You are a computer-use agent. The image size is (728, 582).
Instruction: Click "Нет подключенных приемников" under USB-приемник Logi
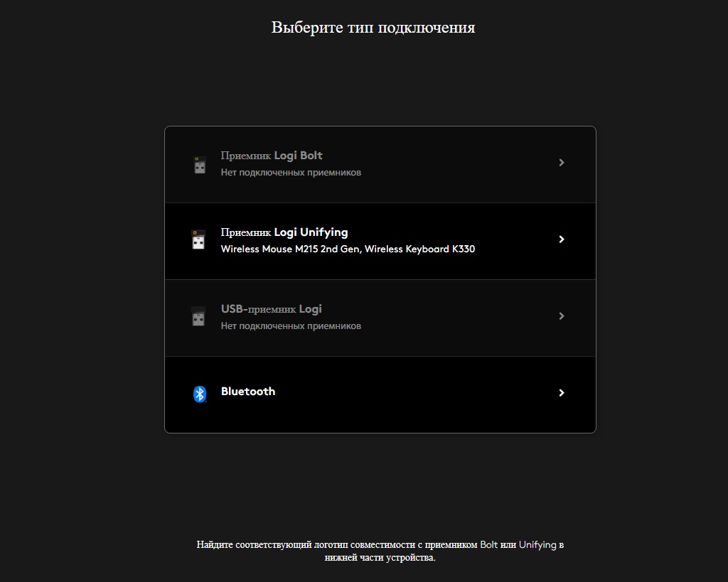coord(291,326)
